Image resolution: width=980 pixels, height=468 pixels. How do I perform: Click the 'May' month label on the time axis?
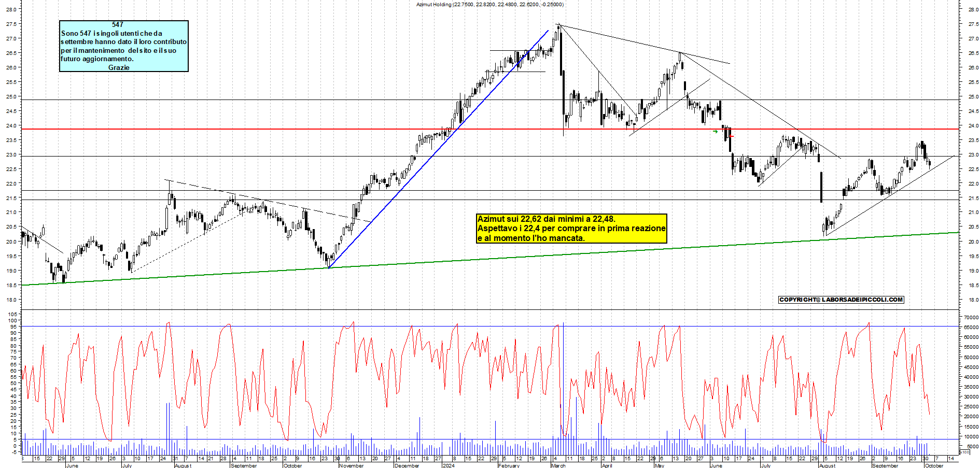[x=659, y=465]
